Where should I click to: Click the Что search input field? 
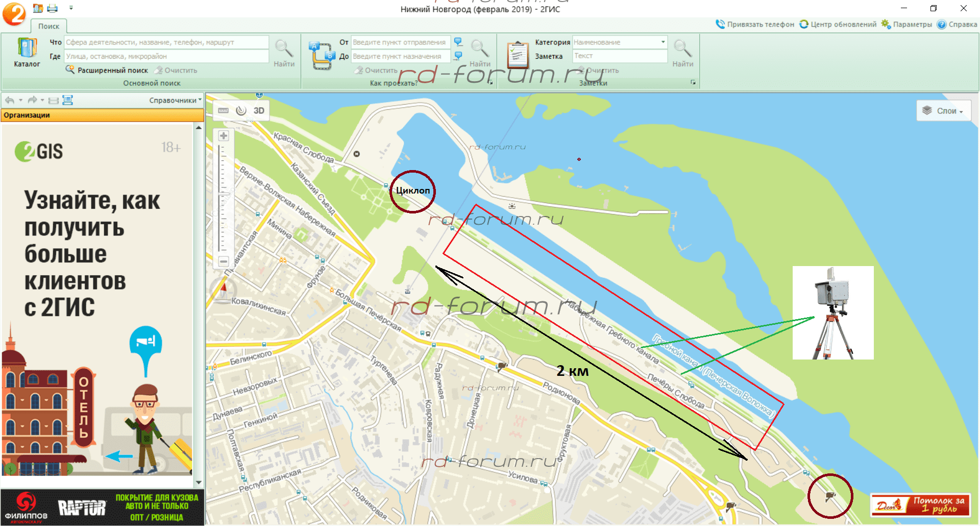pyautogui.click(x=166, y=42)
